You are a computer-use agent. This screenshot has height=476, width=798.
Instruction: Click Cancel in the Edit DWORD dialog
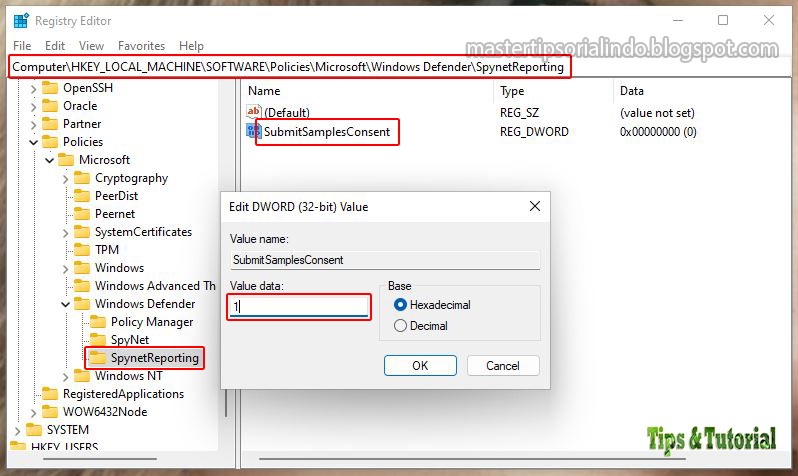click(503, 366)
